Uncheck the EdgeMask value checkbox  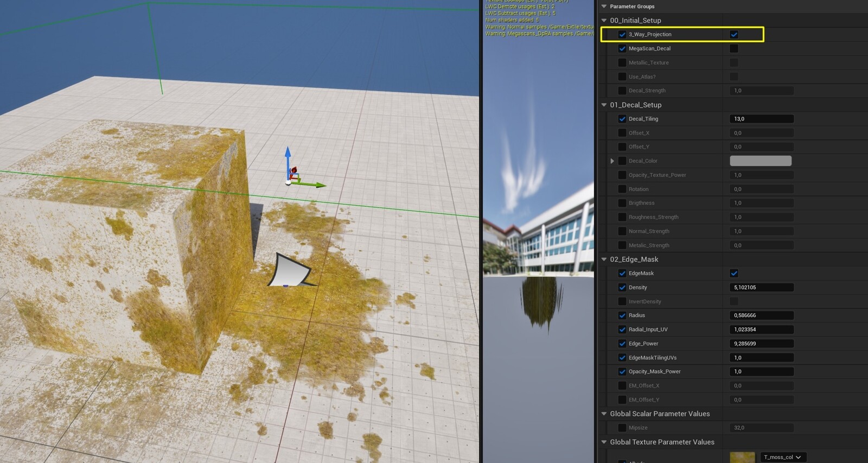(x=734, y=273)
